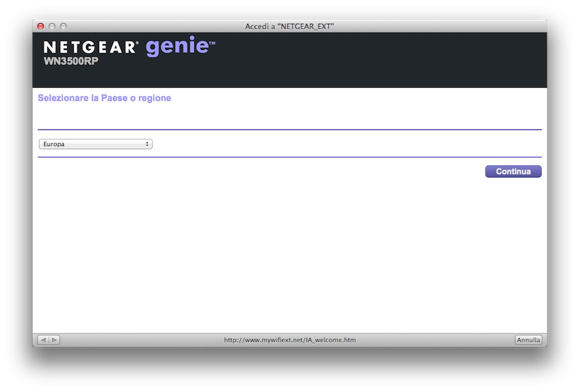Minimize the NETGEAR_EXT login window
Viewport: 580px width, 392px height.
(52, 26)
